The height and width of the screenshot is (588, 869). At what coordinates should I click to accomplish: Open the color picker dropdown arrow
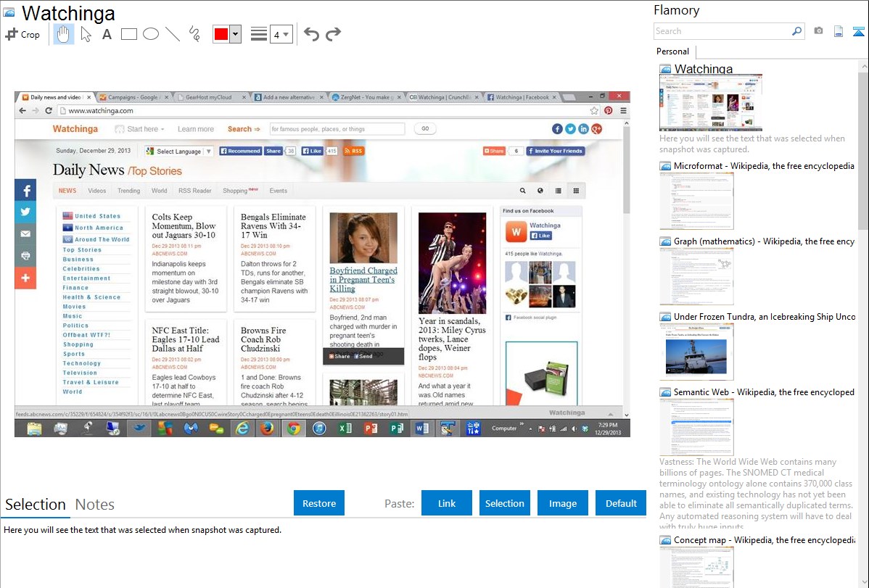[x=235, y=34]
